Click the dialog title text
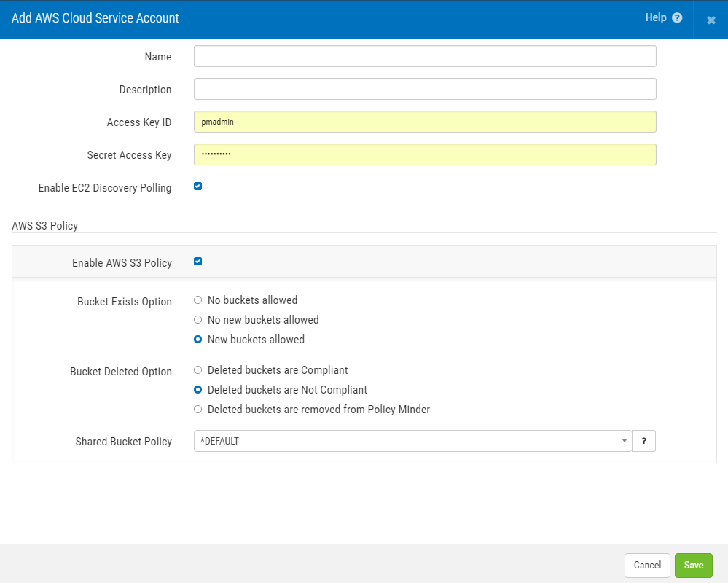 click(95, 18)
